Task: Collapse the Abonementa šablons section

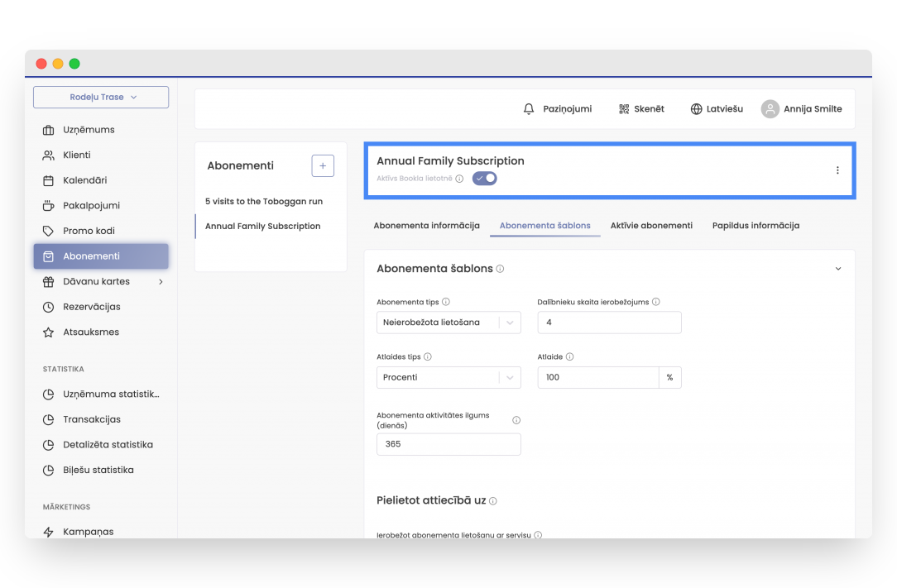Action: [x=837, y=269]
